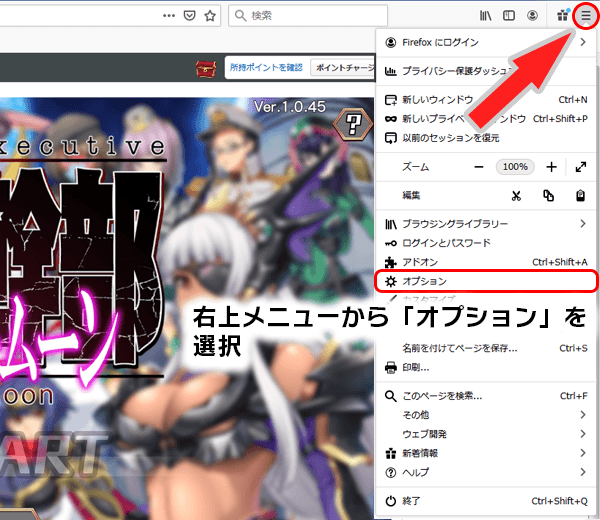Expand the ウェブ開発 chevron arrow
This screenshot has width=600, height=520.
pyautogui.click(x=583, y=434)
